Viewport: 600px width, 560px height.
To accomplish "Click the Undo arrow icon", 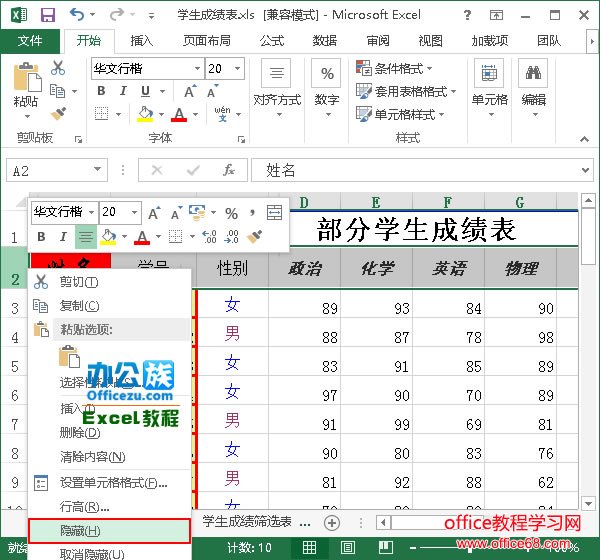I will (x=77, y=14).
